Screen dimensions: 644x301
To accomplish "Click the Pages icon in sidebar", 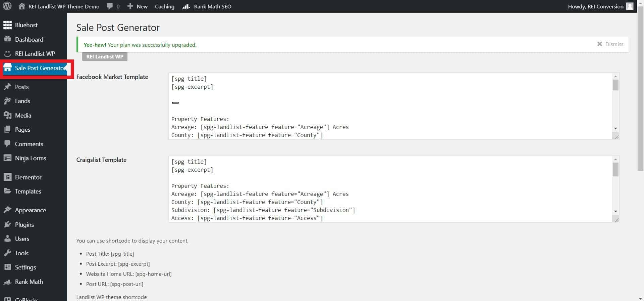I will pos(7,130).
